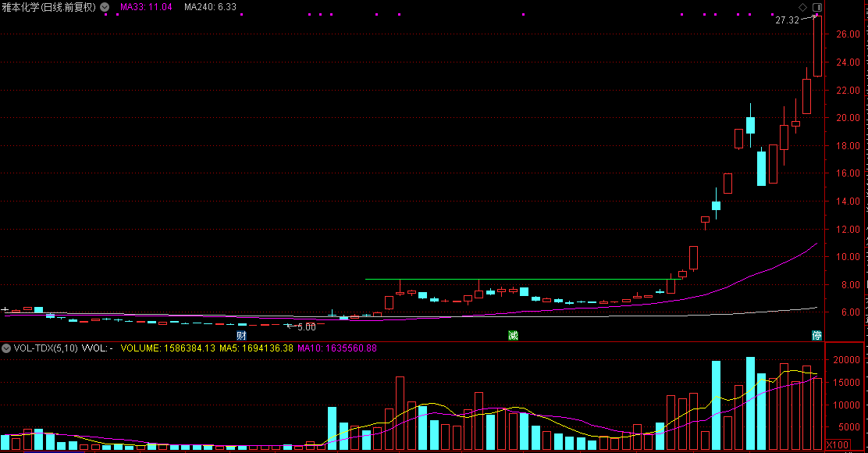This screenshot has width=868, height=453.
Task: Click the 5000 volume axis label
Action: [849, 427]
